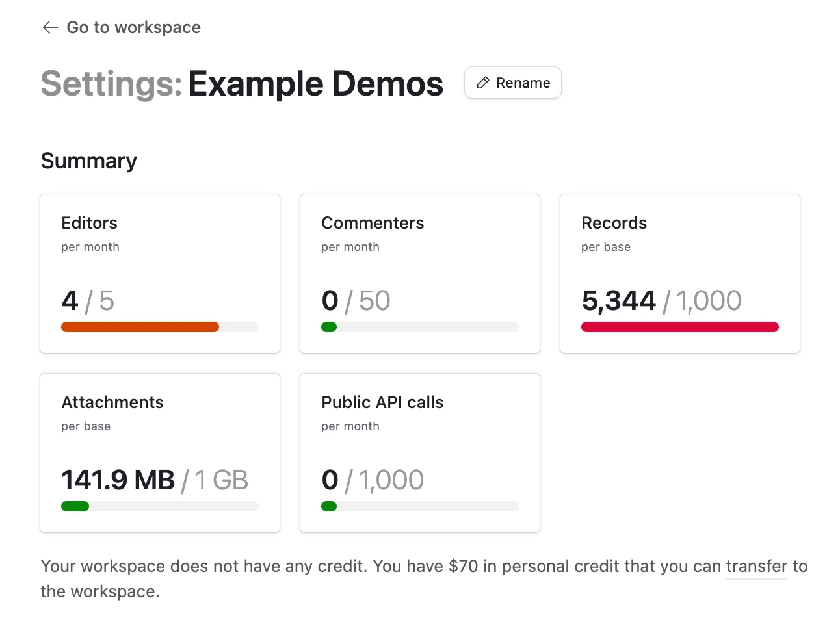The height and width of the screenshot is (633, 840).
Task: Click the red Records usage bar
Action: click(680, 327)
